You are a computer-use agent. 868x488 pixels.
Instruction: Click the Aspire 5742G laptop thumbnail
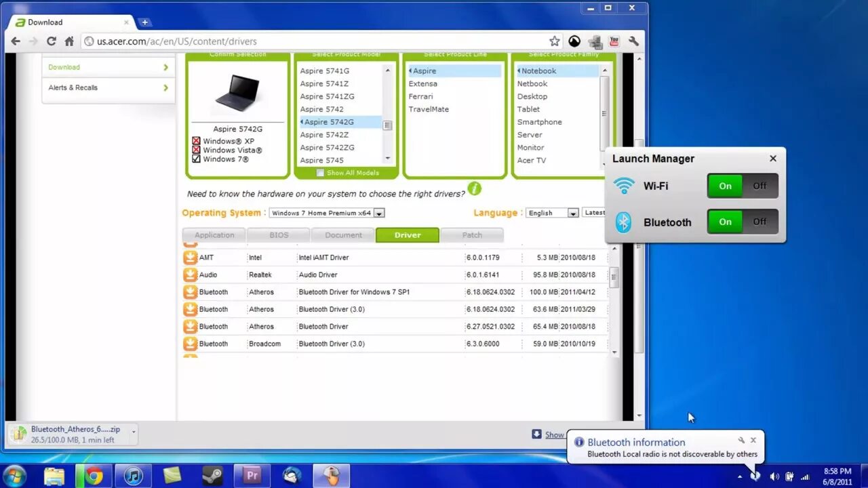tap(237, 93)
